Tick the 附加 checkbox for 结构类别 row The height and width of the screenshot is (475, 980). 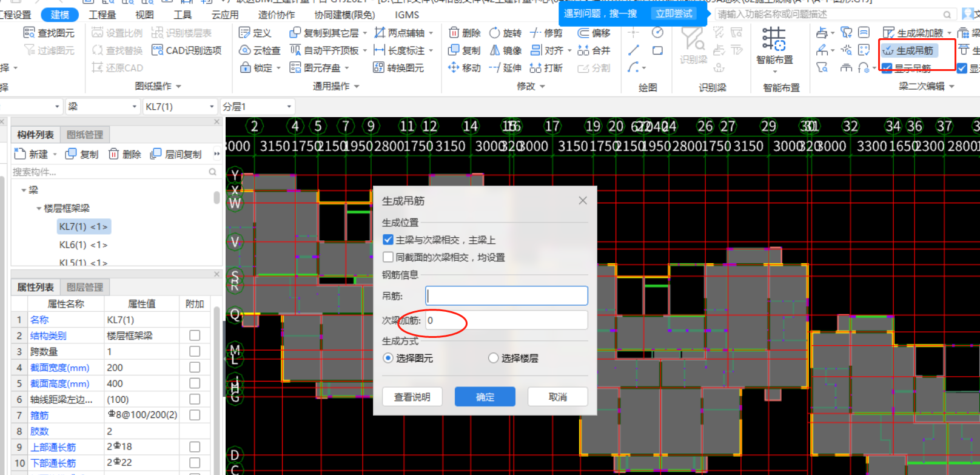point(195,335)
